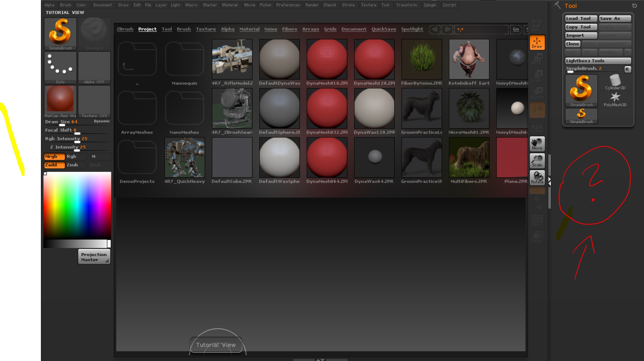Select the Cylinder3D tool
This screenshot has height=361, width=644.
point(615,82)
